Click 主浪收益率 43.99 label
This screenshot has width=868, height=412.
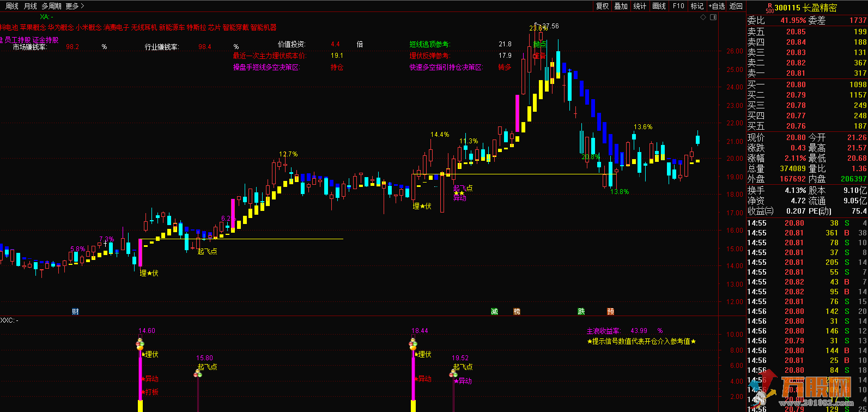(x=624, y=331)
